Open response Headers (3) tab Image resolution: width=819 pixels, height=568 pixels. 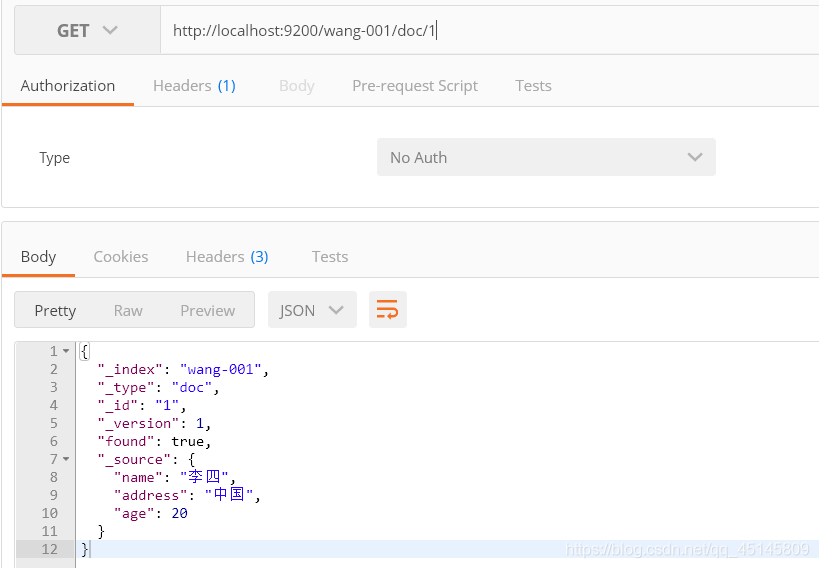point(227,257)
